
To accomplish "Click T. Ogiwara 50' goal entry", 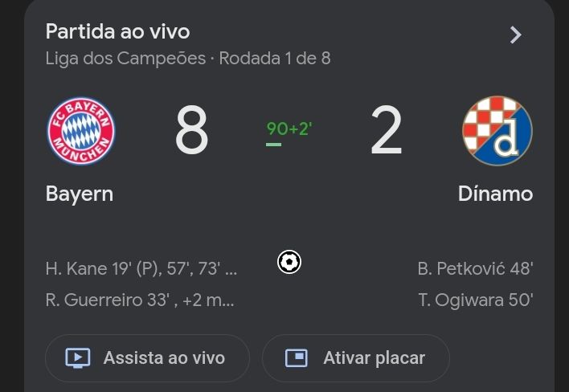I will 475,301.
